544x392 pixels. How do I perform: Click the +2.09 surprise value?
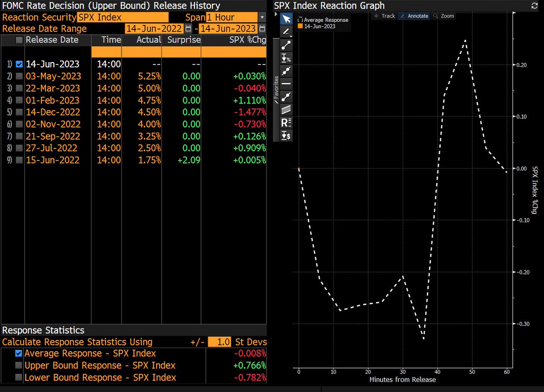pyautogui.click(x=188, y=160)
